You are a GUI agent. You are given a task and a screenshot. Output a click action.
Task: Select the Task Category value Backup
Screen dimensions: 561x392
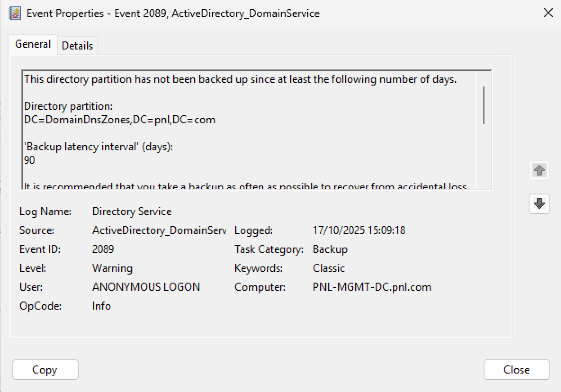coord(330,249)
